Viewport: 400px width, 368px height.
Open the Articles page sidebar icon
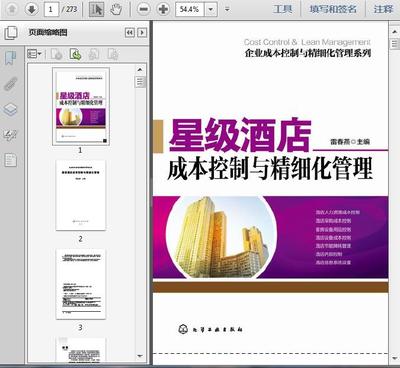pos(10,160)
